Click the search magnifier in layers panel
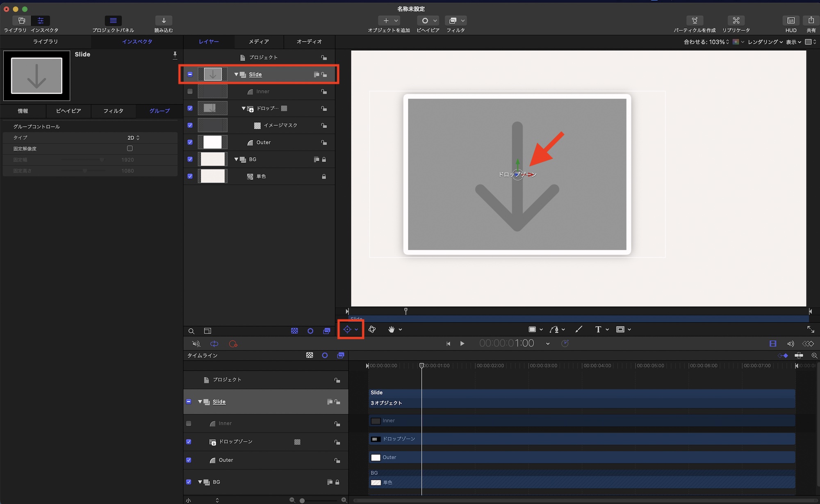The image size is (820, 504). (191, 331)
